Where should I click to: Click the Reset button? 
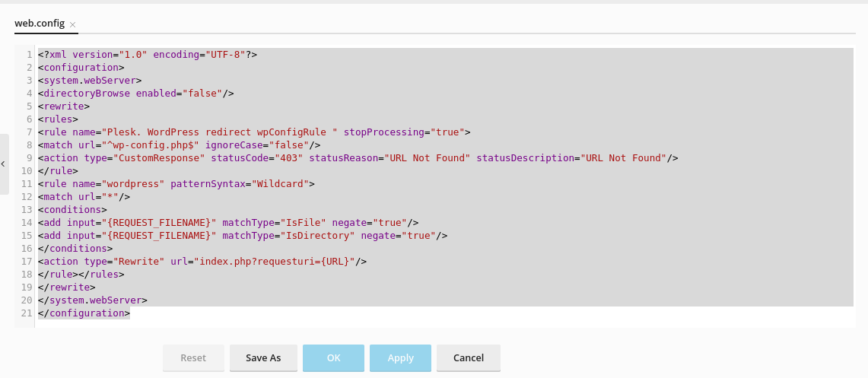click(193, 357)
